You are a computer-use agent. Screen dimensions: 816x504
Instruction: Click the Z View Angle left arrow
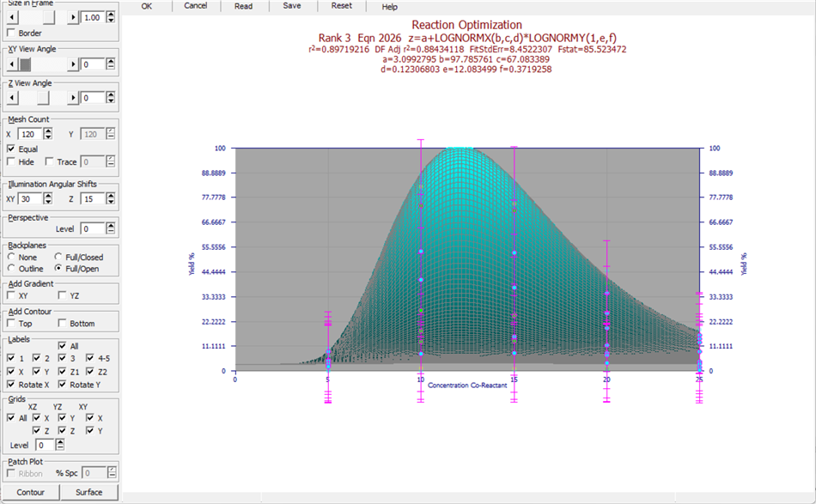(12, 98)
